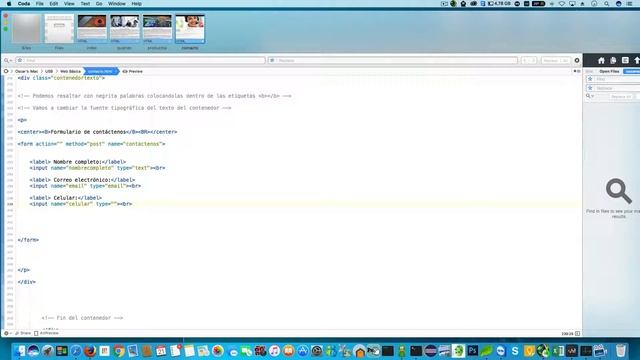The width and height of the screenshot is (640, 360).
Task: Open Safari from the Dock
Action: click(x=76, y=351)
